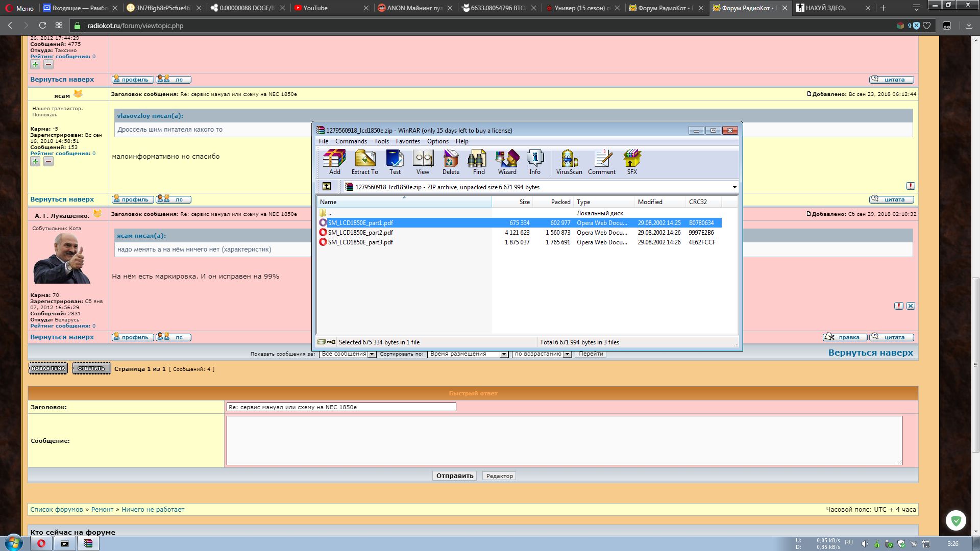Click the 'Отправить' submit button

455,476
